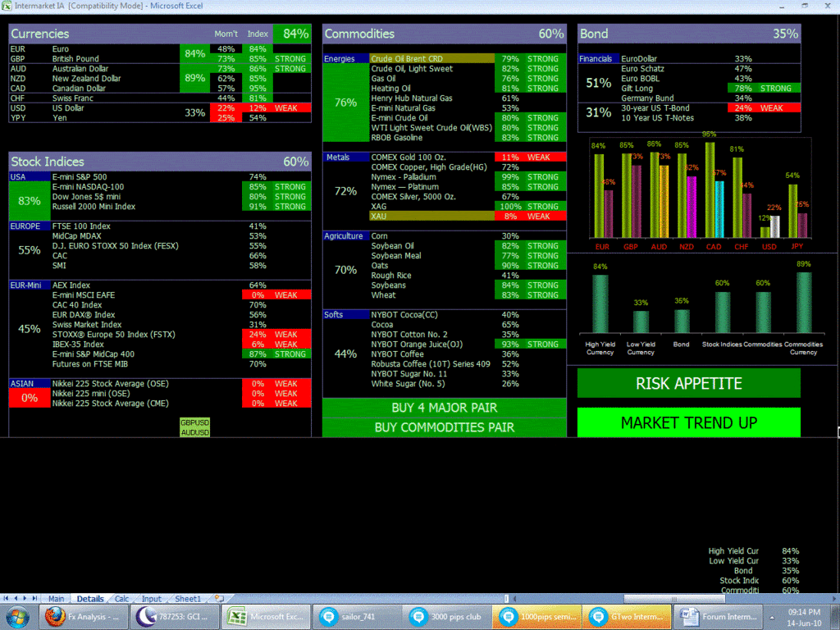The image size is (840, 630).
Task: Switch to the Input sheet tab
Action: coord(151,599)
